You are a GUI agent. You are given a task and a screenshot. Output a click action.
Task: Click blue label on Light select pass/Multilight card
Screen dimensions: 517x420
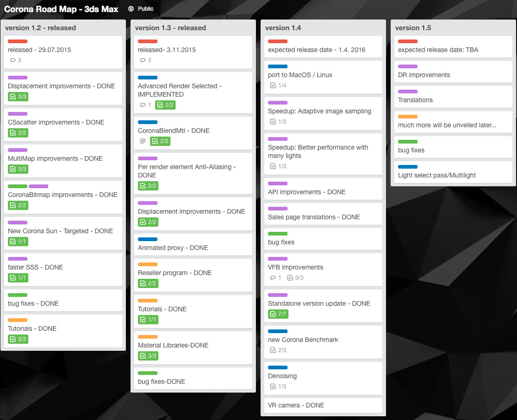(407, 167)
